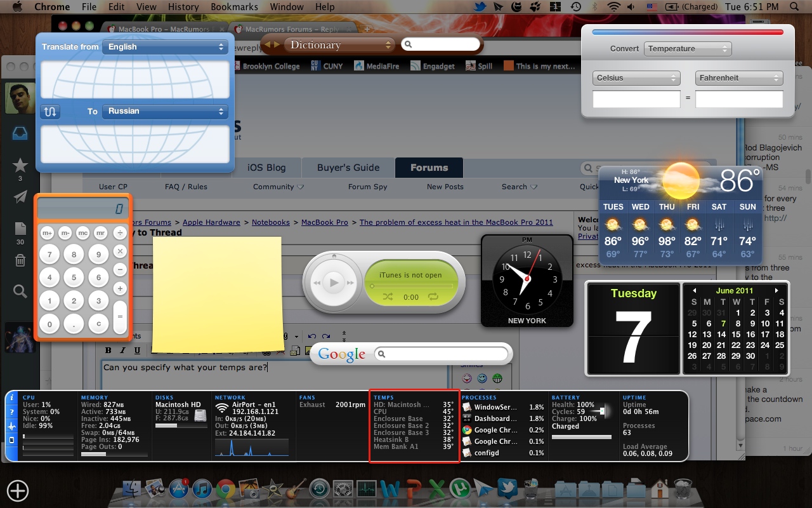The width and height of the screenshot is (812, 508).
Task: Open App Store from the Dock
Action: click(x=178, y=489)
